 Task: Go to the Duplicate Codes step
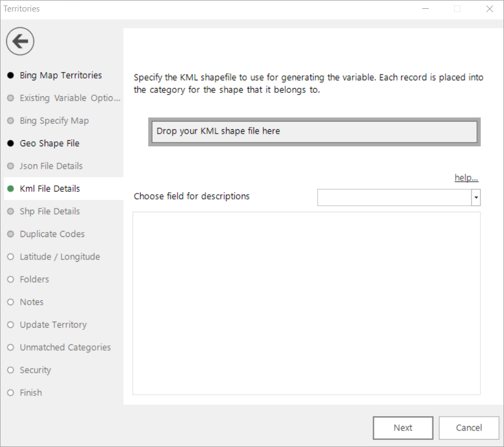(52, 234)
